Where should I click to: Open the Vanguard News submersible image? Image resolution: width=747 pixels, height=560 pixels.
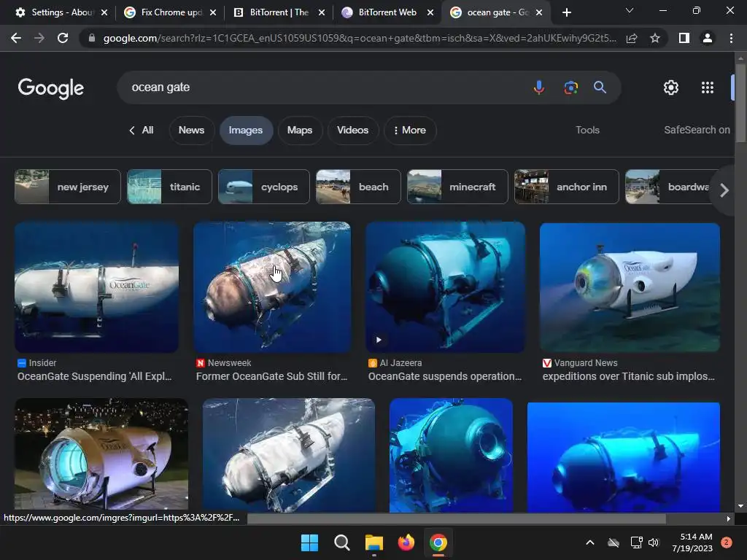pyautogui.click(x=630, y=287)
